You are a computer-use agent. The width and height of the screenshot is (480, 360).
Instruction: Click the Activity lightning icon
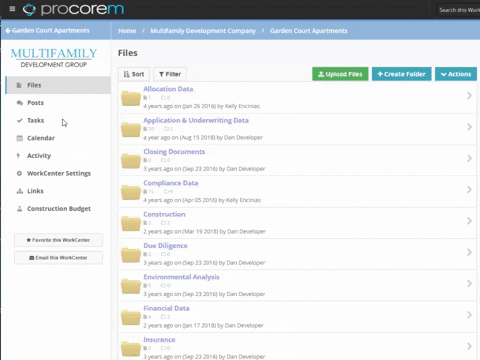point(18,156)
